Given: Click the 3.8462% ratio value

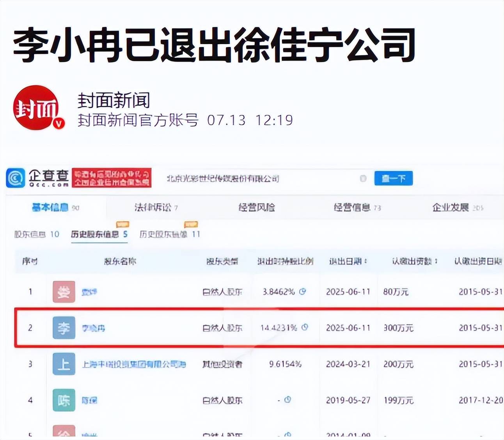Looking at the screenshot, I should coord(279,291).
